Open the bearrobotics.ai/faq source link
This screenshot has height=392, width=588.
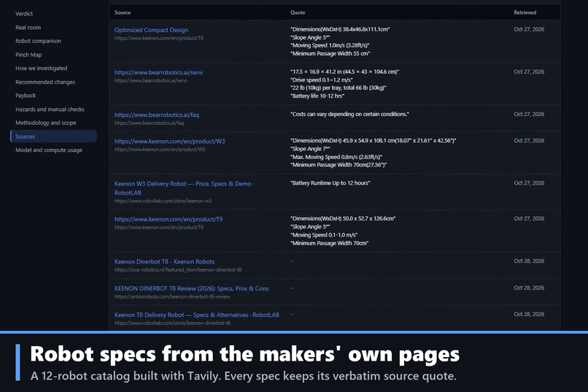(x=157, y=115)
